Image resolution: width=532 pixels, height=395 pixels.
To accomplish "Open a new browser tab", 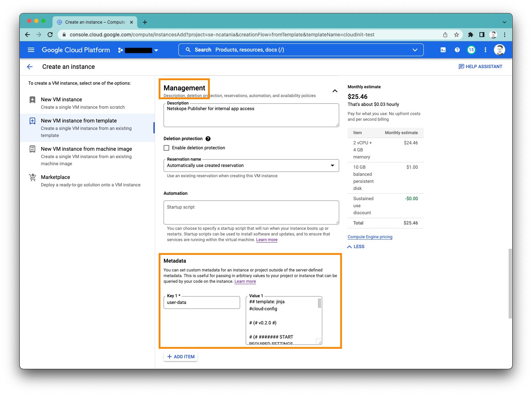I will [x=145, y=22].
